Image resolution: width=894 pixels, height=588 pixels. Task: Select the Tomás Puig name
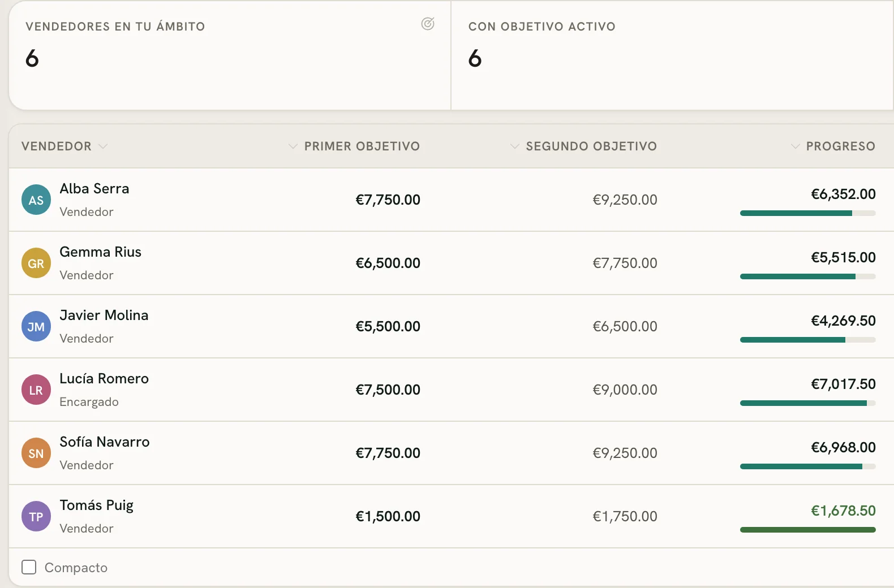pos(97,505)
